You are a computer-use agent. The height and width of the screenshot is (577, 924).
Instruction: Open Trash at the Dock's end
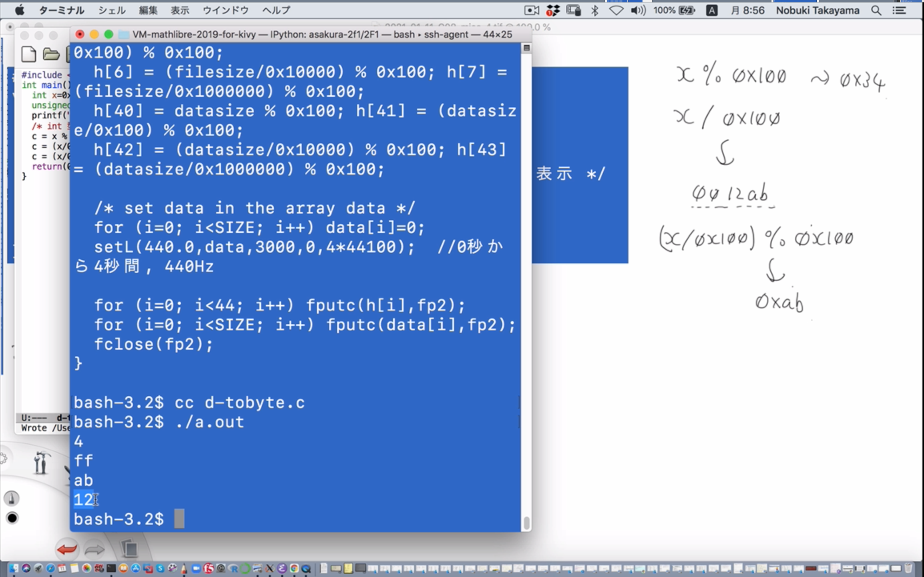pos(908,568)
